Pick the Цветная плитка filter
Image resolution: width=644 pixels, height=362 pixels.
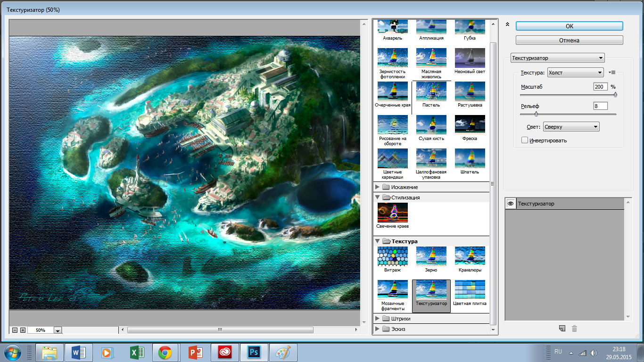[x=470, y=290]
